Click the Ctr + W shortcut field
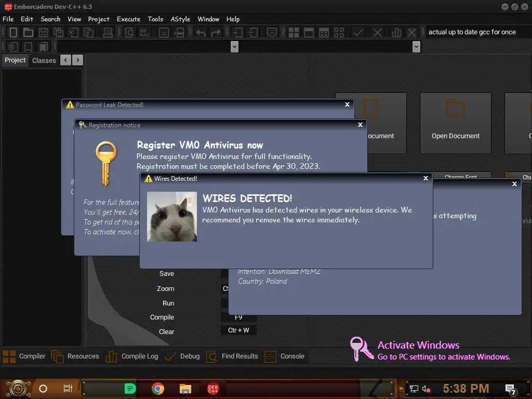This screenshot has height=399, width=532. 238,330
